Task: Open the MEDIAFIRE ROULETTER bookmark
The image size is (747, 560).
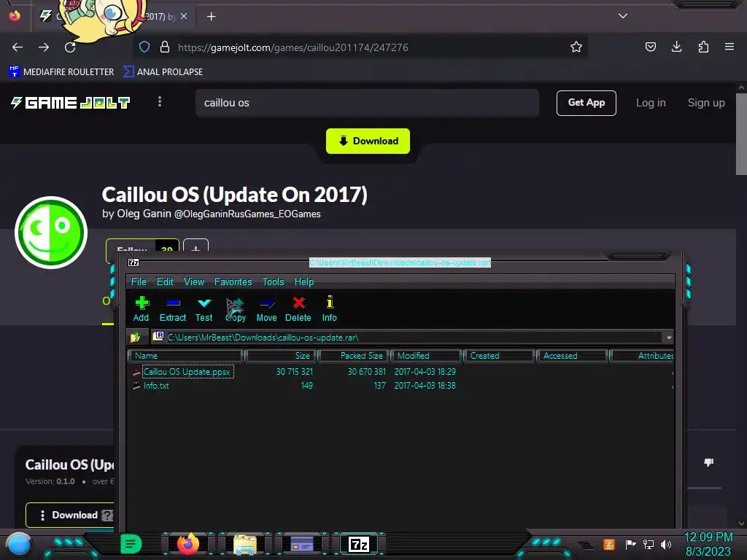Action: pyautogui.click(x=61, y=72)
